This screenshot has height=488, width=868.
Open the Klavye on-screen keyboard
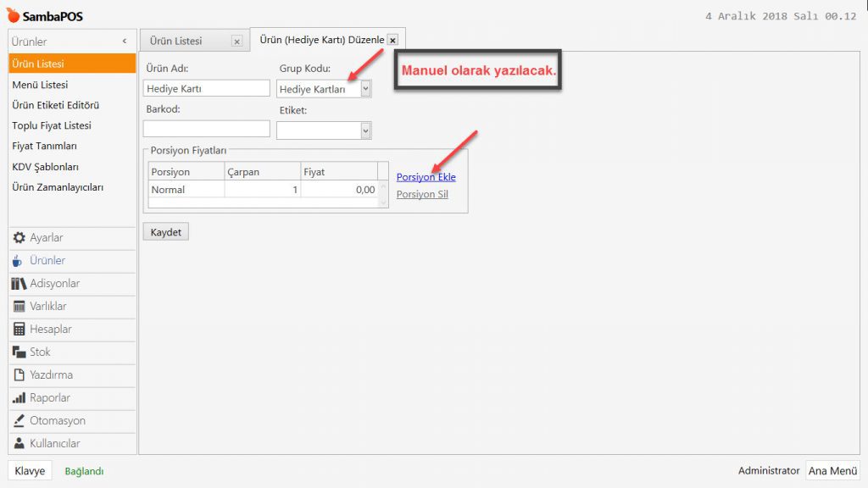pyautogui.click(x=30, y=471)
